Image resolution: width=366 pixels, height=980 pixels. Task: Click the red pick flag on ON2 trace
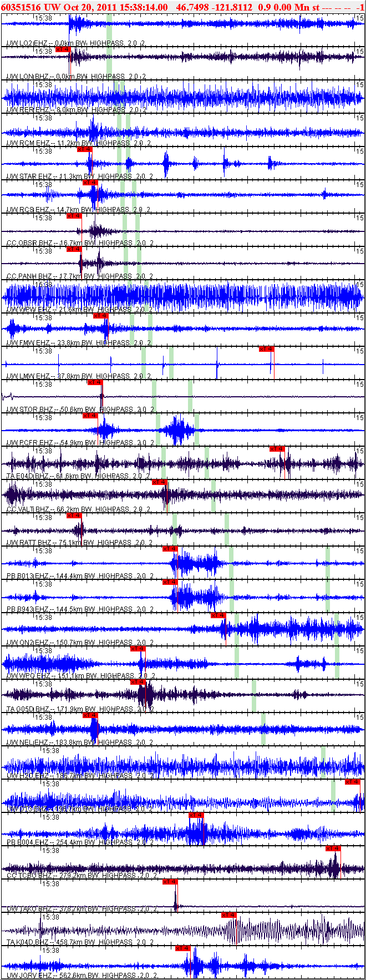click(x=218, y=615)
